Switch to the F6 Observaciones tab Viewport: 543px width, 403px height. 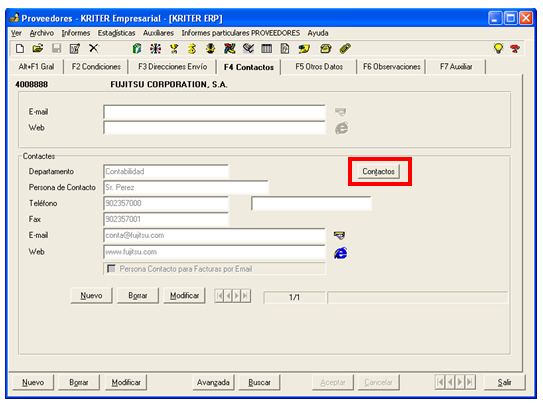click(x=392, y=66)
